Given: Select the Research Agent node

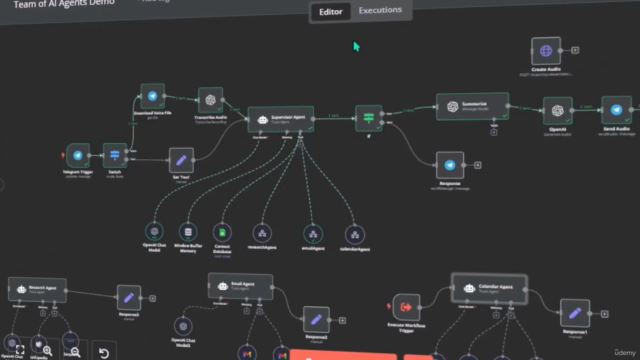Looking at the screenshot, I should coord(38,290).
